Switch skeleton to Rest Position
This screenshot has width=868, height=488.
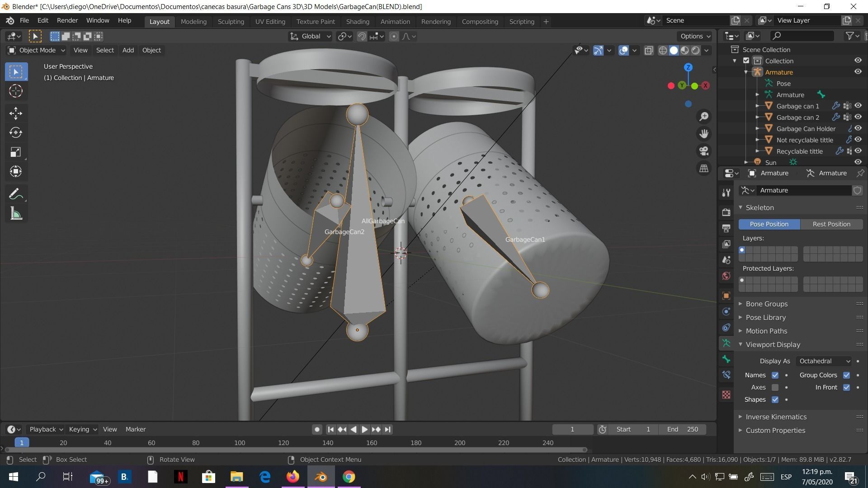[x=831, y=224]
